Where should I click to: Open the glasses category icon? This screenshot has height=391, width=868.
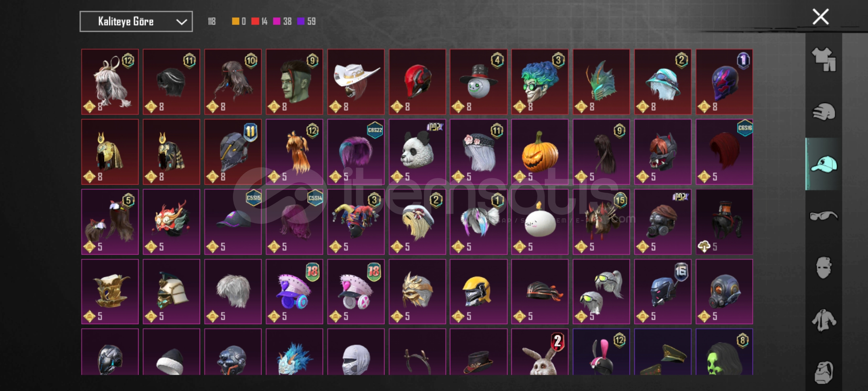click(824, 216)
